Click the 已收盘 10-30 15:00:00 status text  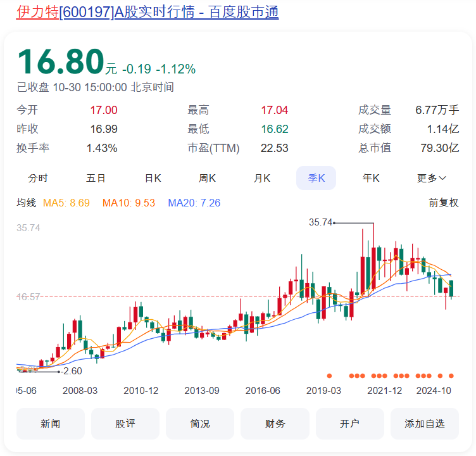pyautogui.click(x=96, y=87)
